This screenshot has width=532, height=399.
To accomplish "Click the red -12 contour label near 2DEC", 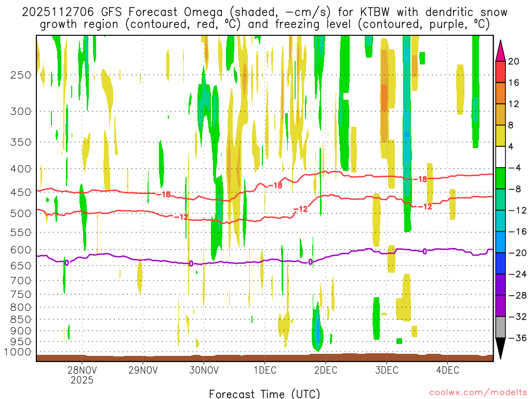I will click(x=301, y=209).
